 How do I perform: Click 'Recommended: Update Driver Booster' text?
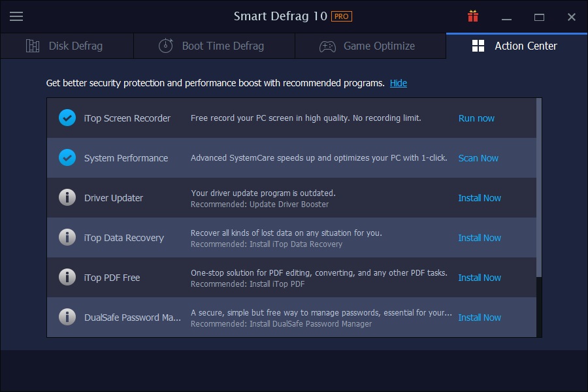(259, 204)
